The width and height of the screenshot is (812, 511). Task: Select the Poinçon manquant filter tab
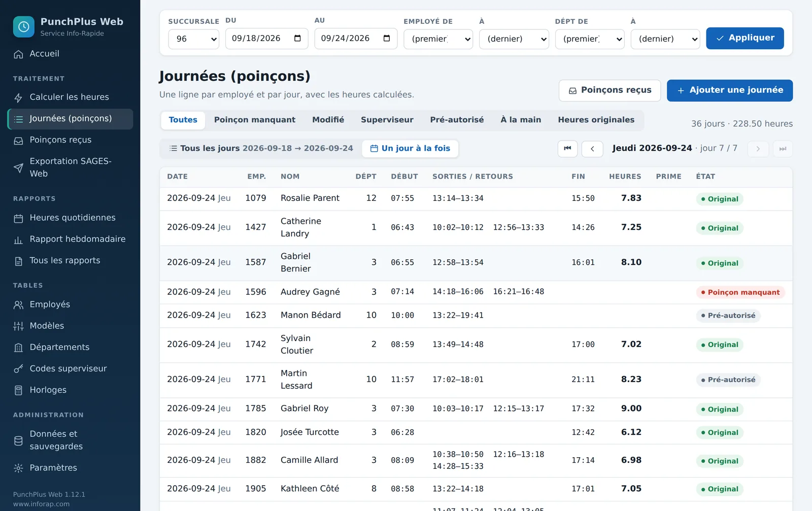click(254, 120)
